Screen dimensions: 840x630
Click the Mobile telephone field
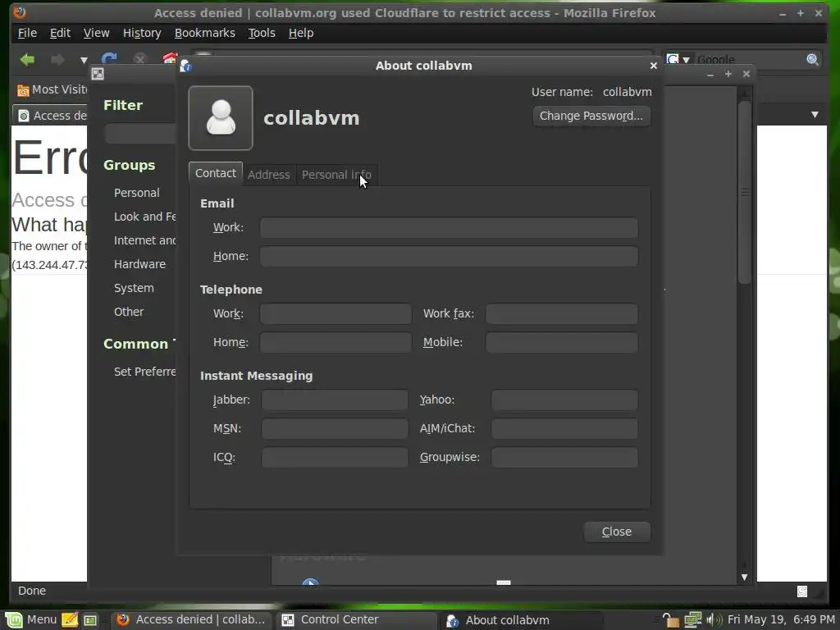click(x=562, y=342)
